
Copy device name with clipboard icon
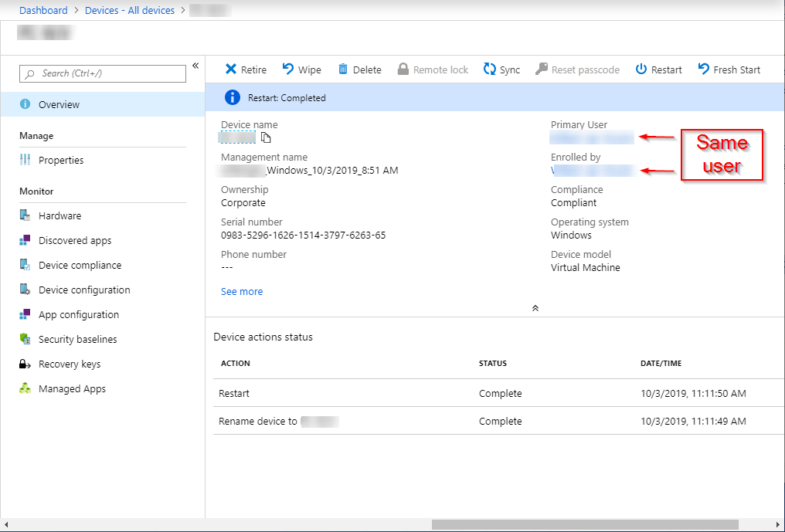click(x=266, y=137)
